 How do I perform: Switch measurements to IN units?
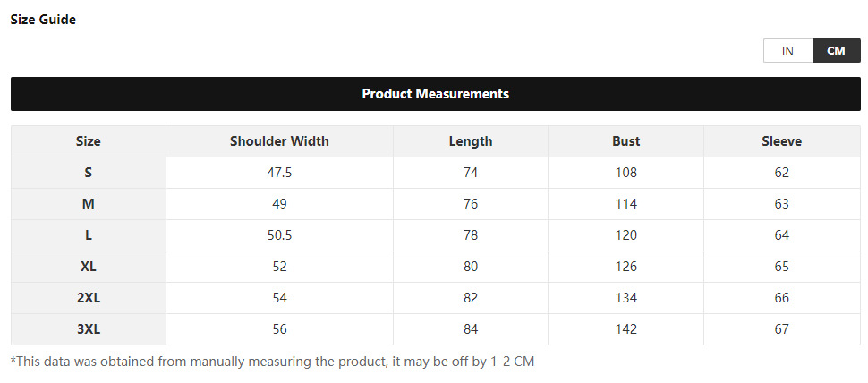coord(787,51)
